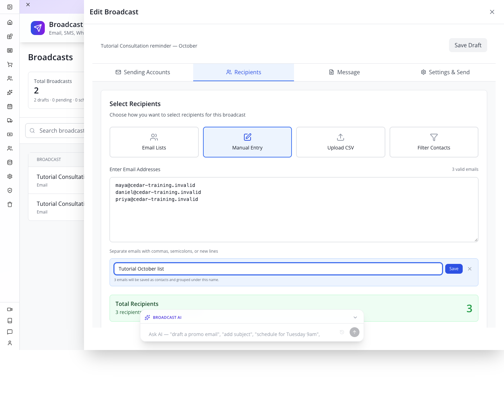Open the AI prompt history icon
This screenshot has width=504, height=420.
(x=342, y=332)
